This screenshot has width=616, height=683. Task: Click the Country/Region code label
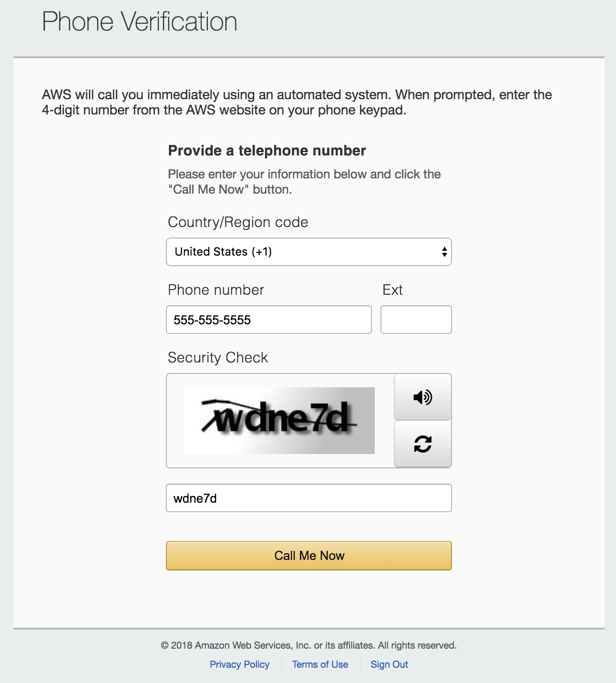click(x=238, y=222)
